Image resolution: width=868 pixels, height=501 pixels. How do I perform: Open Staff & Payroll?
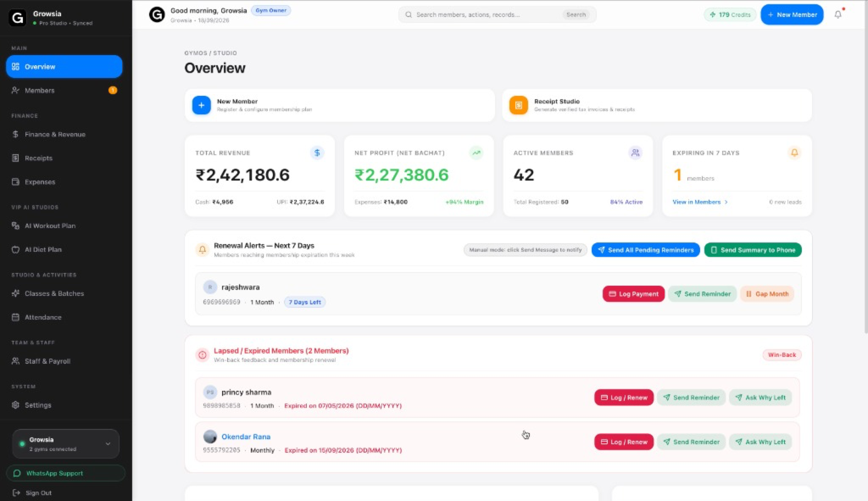(x=64, y=361)
